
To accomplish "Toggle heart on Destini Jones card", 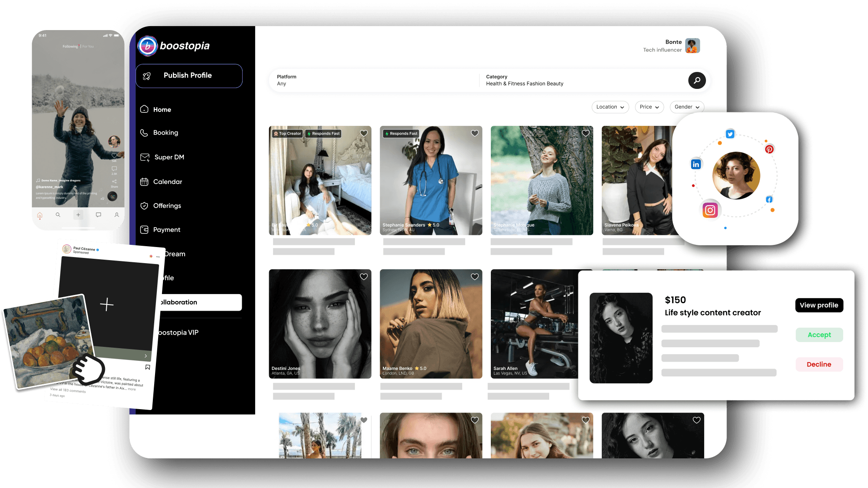I will (364, 277).
